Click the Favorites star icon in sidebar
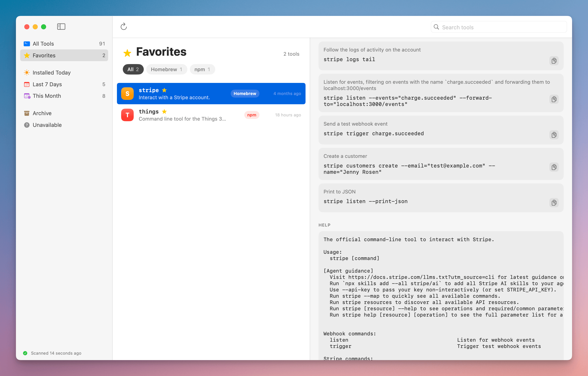The width and height of the screenshot is (588, 376). [27, 55]
